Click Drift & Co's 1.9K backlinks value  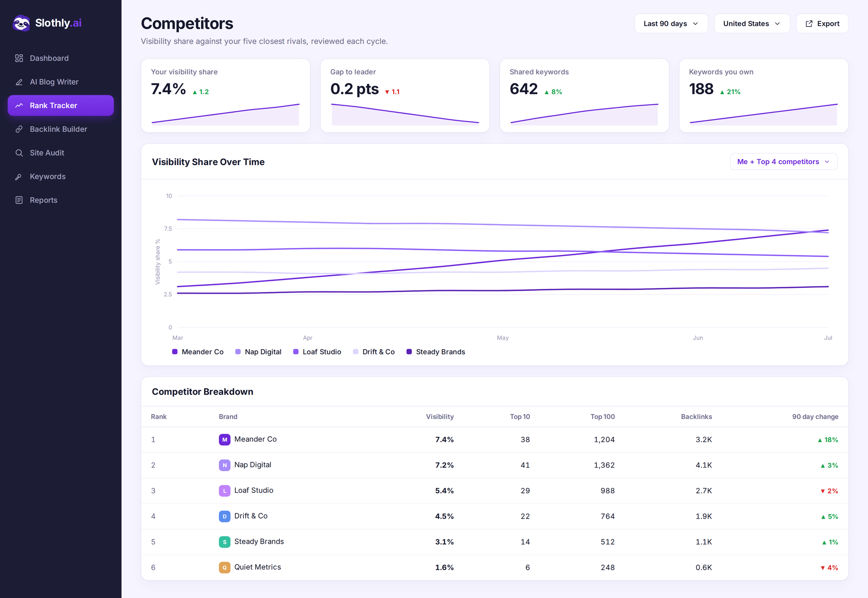[x=704, y=517]
